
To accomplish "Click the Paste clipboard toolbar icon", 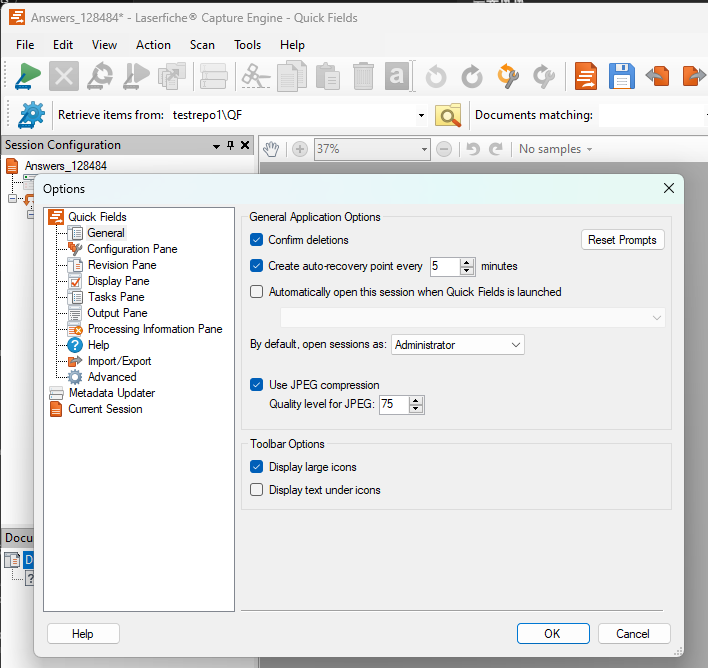I will 327,76.
